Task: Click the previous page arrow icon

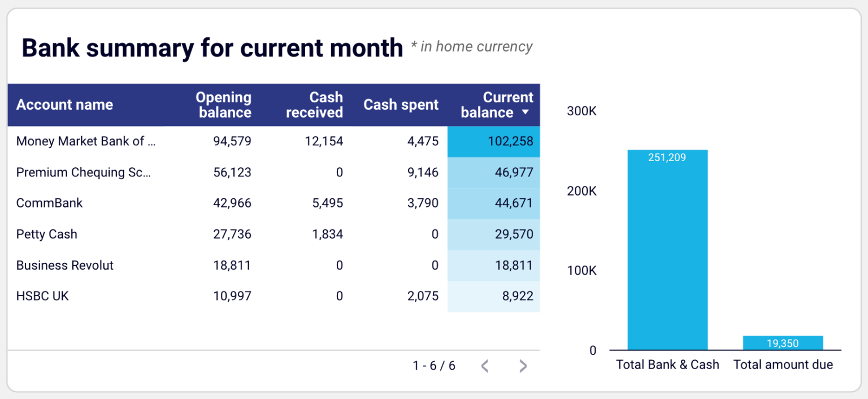Action: point(484,366)
